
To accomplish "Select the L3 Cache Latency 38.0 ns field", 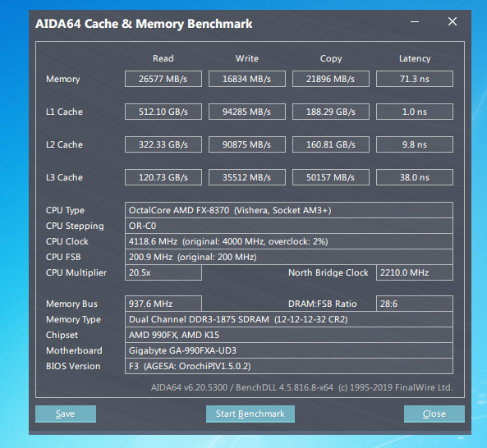I will [415, 177].
